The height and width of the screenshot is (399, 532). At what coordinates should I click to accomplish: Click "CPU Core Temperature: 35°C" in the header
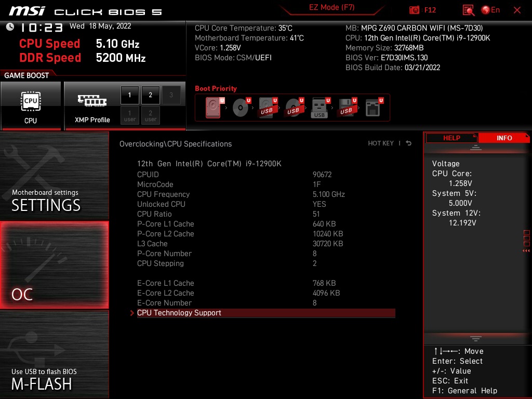pos(244,28)
